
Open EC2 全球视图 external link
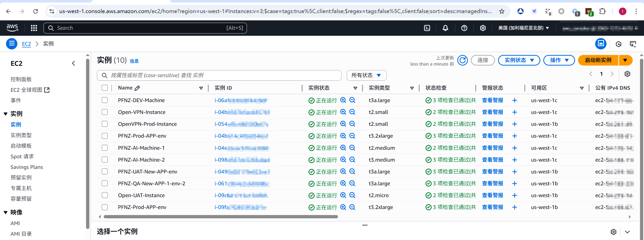click(x=30, y=90)
